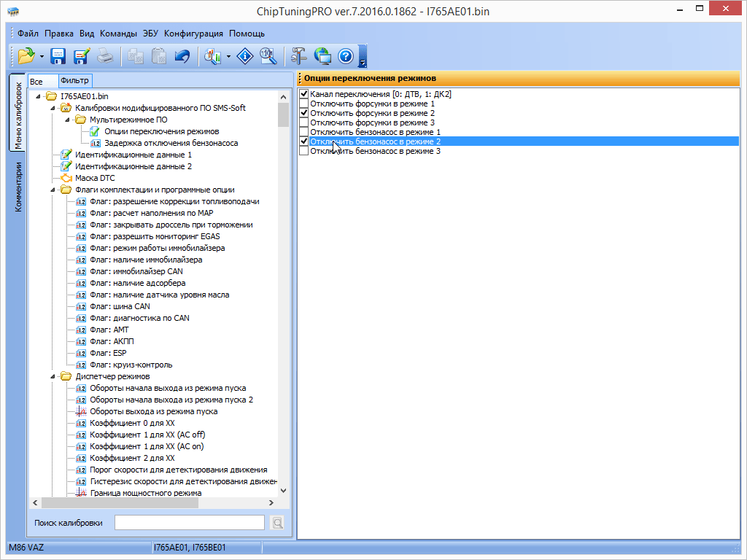Click the blue undo arrow icon
Viewport: 747px width, 560px height.
click(x=182, y=55)
